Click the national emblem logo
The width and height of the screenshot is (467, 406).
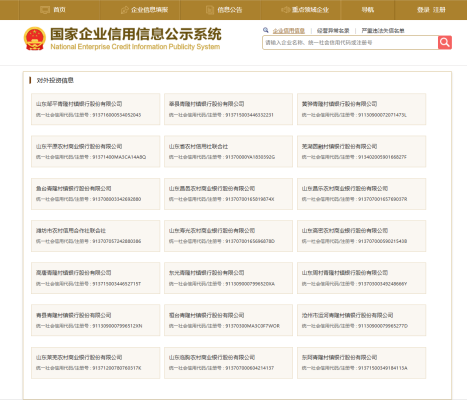pyautogui.click(x=35, y=39)
